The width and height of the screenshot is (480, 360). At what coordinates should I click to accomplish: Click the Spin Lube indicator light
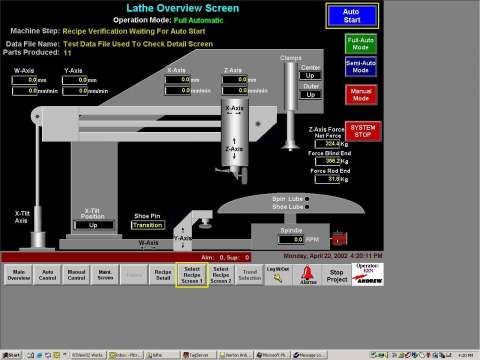point(307,199)
